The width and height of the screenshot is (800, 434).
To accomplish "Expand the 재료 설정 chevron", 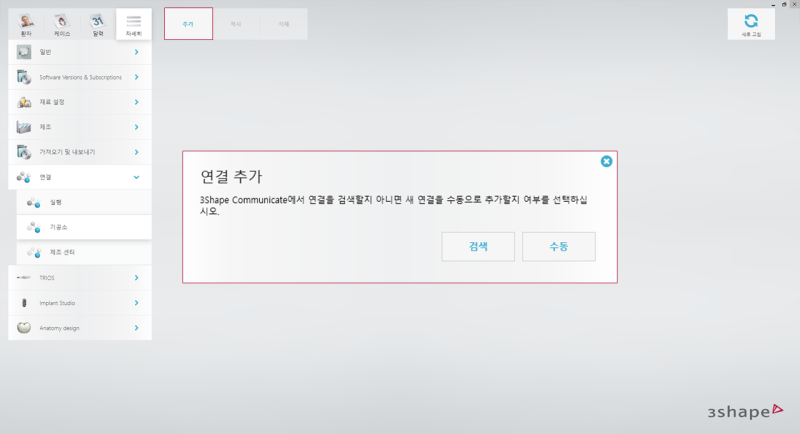I will [x=137, y=102].
